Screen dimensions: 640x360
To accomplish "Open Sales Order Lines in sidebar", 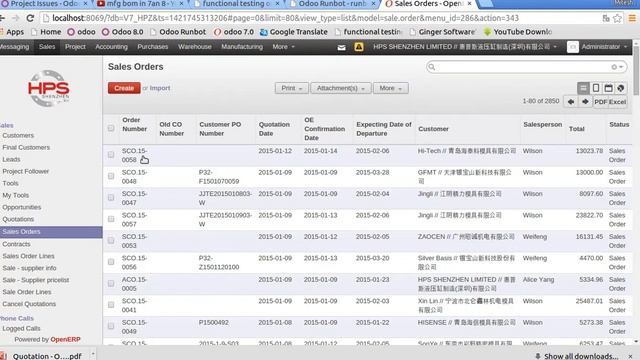I will [x=29, y=256].
